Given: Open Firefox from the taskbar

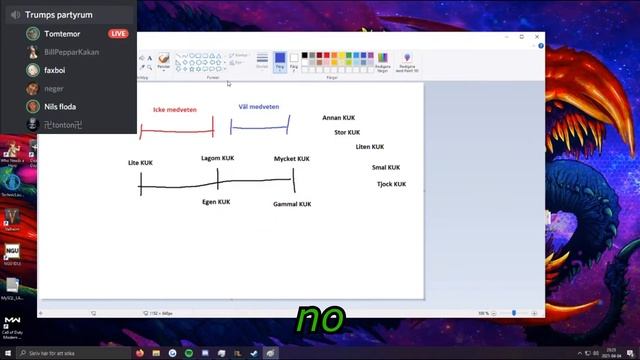Looking at the screenshot, I should tap(140, 353).
